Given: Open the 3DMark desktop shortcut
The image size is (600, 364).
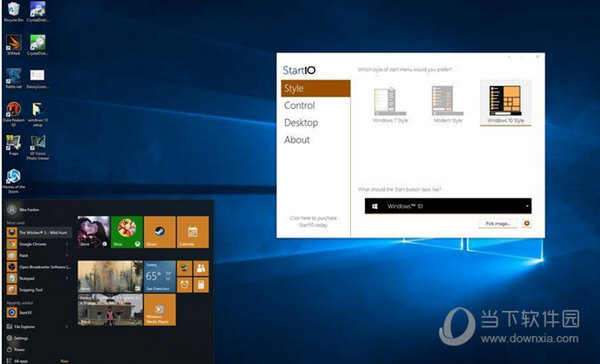Looking at the screenshot, I should 14,45.
